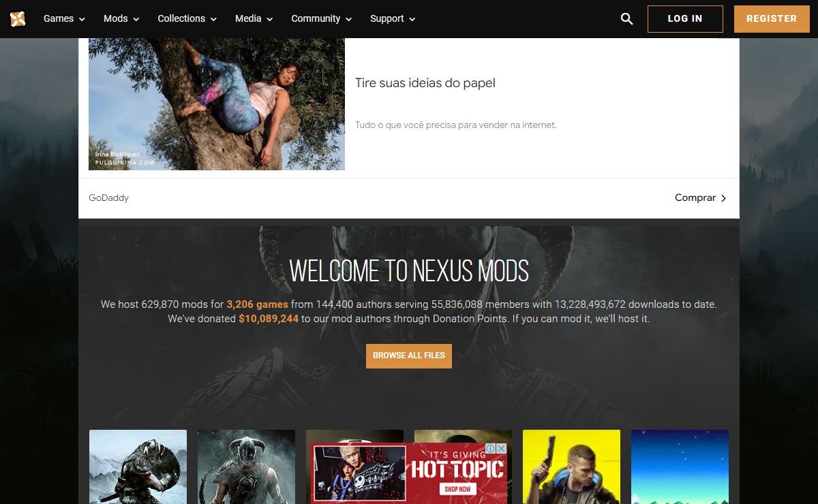Click the 'Tire suas ideias do papel' headline
This screenshot has height=504, width=818.
tap(425, 83)
